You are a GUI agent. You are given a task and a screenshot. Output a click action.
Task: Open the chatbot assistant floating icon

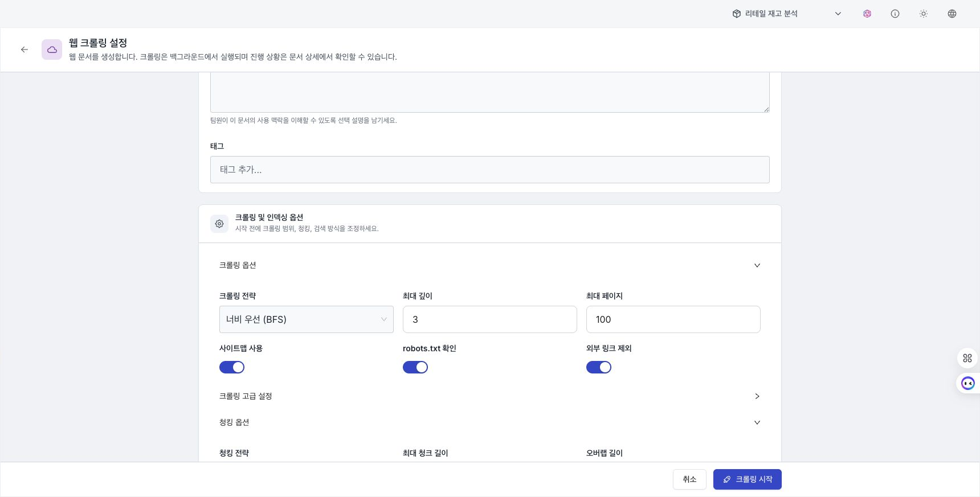(x=968, y=383)
